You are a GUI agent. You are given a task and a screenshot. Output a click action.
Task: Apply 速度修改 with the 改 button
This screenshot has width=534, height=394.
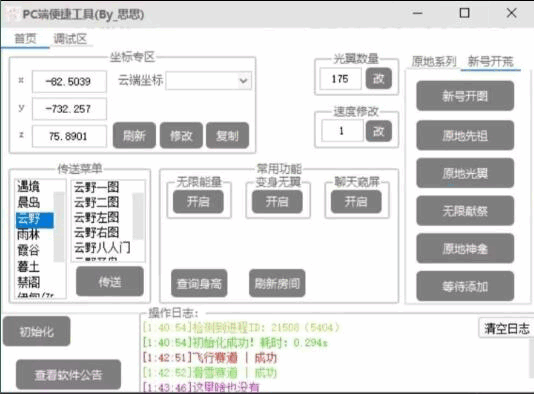click(x=378, y=131)
